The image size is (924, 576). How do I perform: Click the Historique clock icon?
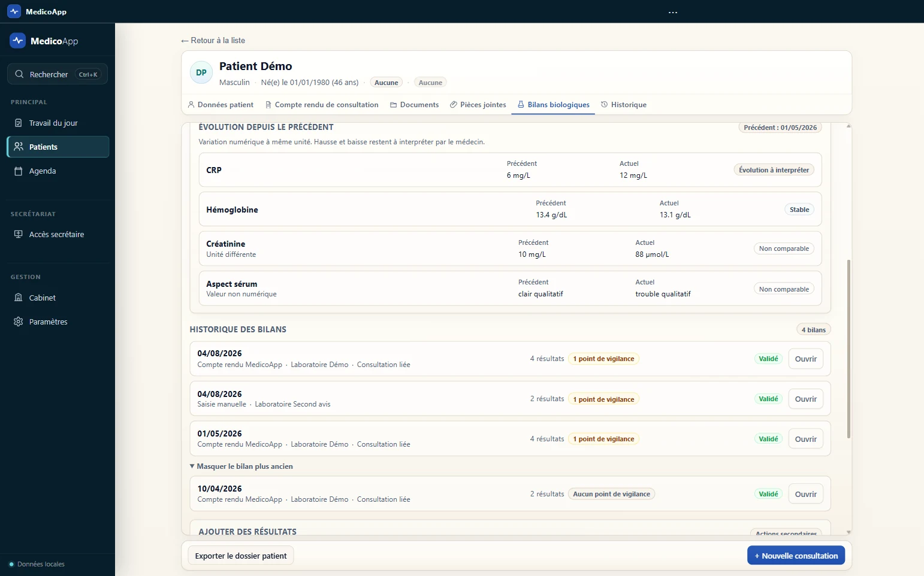(x=605, y=104)
